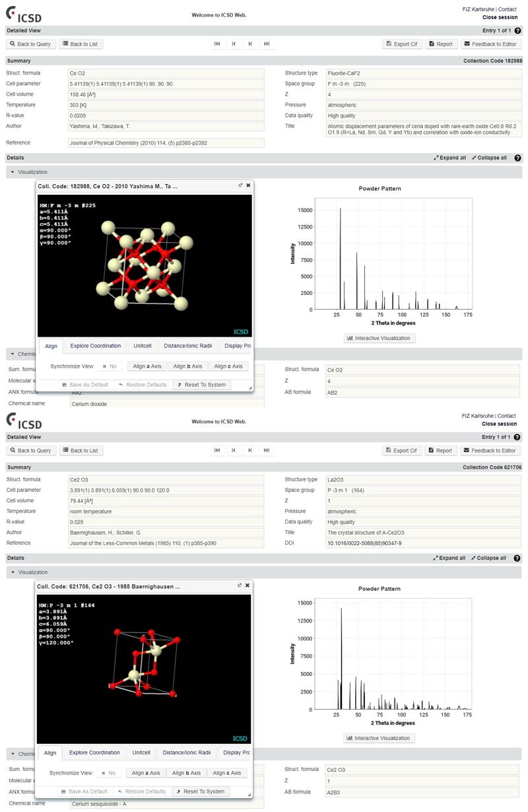
Task: Collapse all details on the Ce2 O3 page
Action: click(x=489, y=558)
